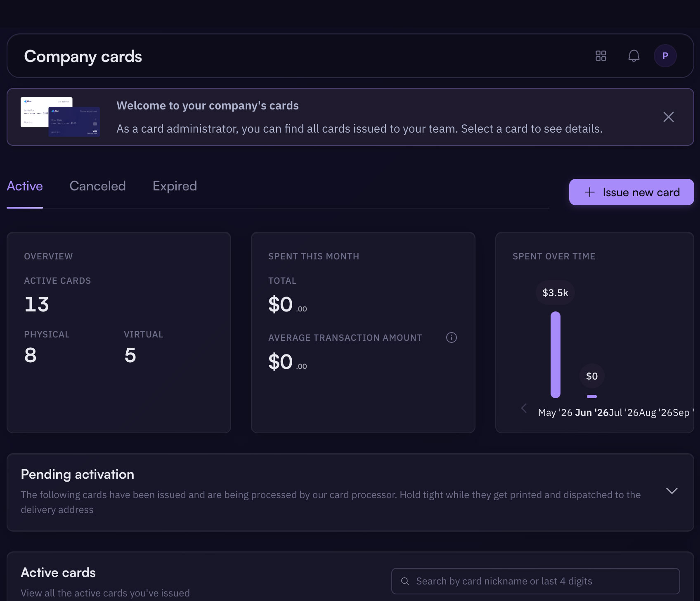This screenshot has width=700, height=601.
Task: Select May '26 on chart axis
Action: coord(555,413)
